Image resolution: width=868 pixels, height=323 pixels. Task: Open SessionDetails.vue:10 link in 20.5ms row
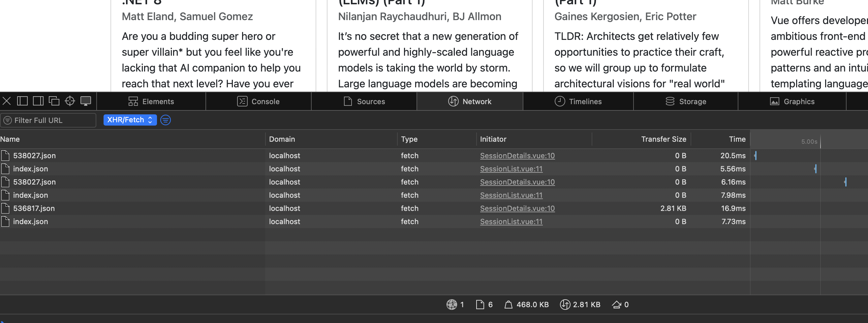[x=517, y=156]
